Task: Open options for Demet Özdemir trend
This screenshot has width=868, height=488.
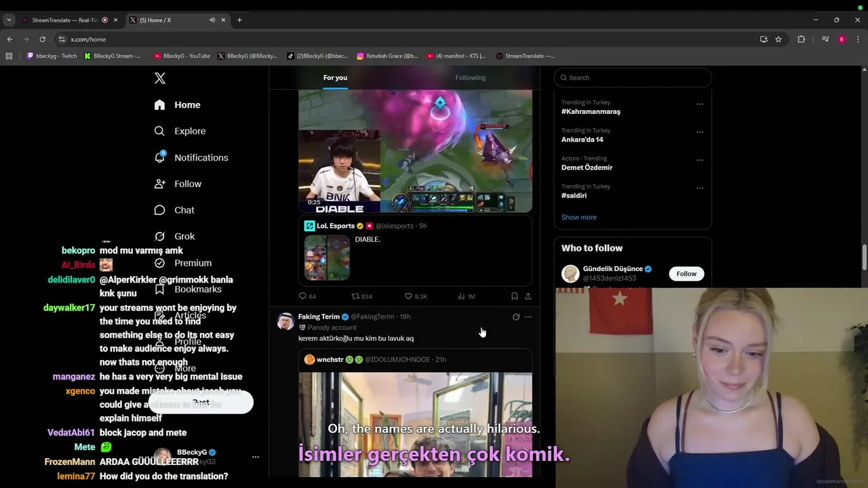Action: (700, 161)
